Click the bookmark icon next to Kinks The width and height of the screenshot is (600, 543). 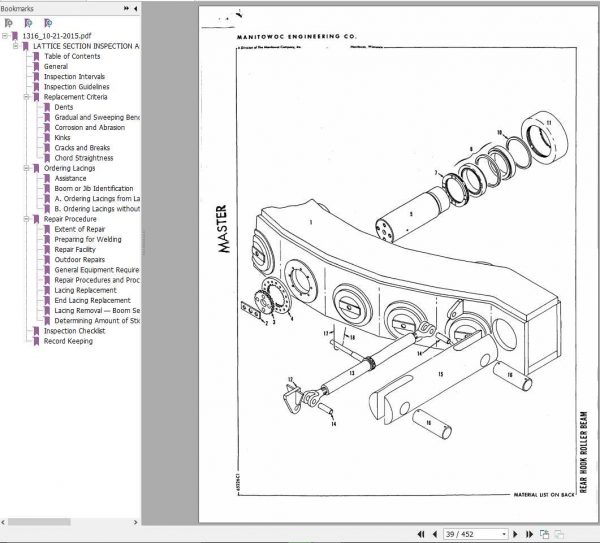pos(47,138)
